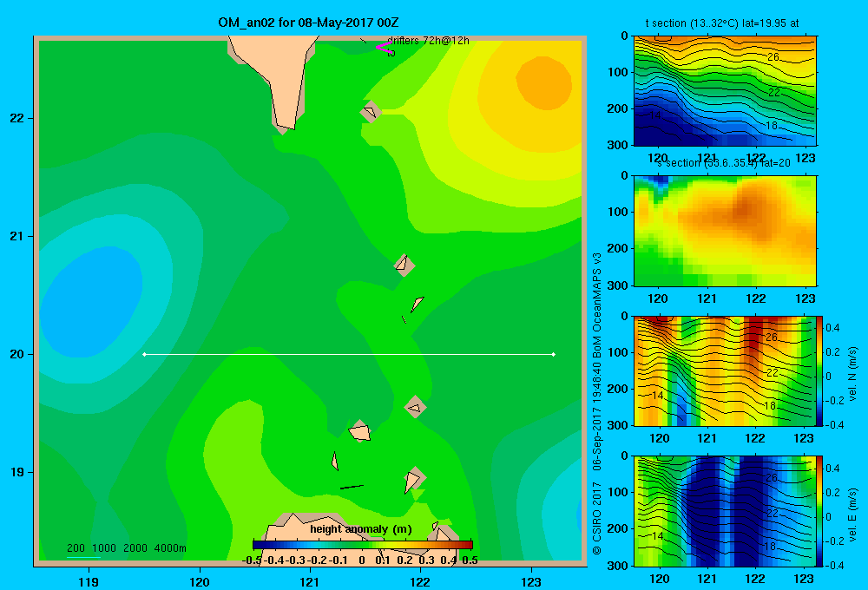Open the salinity section plot

(725, 230)
